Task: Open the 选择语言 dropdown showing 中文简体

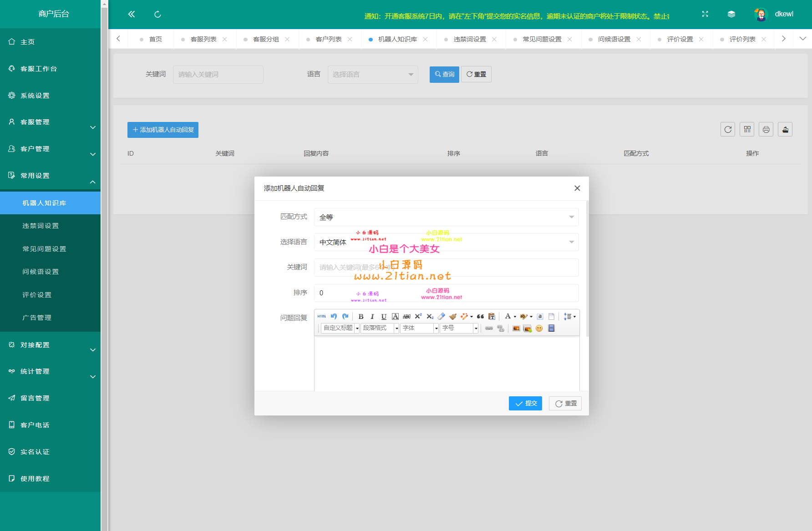Action: [x=446, y=242]
